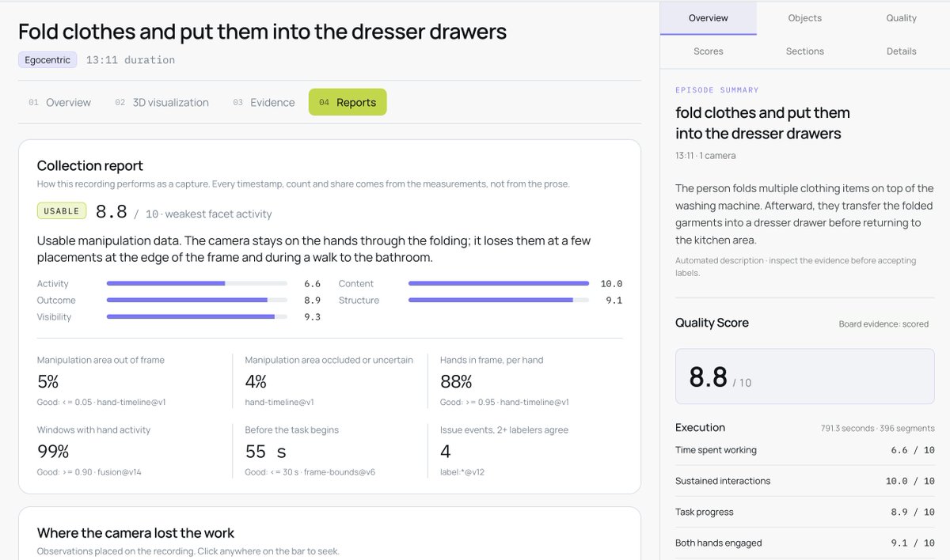Click the EPISODE SUMMARY label

click(717, 90)
